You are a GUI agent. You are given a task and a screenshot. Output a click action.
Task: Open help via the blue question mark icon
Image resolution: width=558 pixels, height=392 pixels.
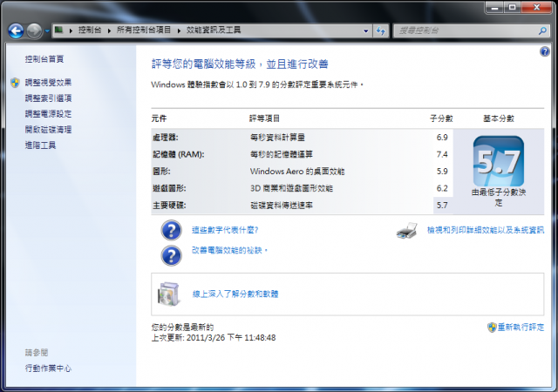tap(544, 52)
